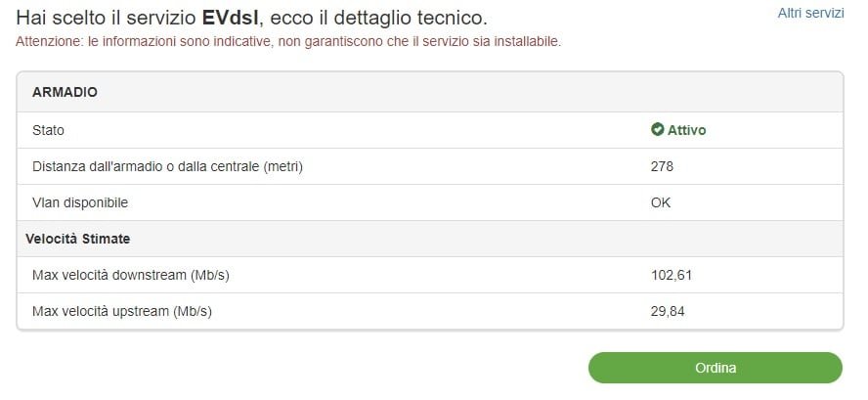Open the Altri servizi link
The height and width of the screenshot is (400, 868).
point(810,13)
